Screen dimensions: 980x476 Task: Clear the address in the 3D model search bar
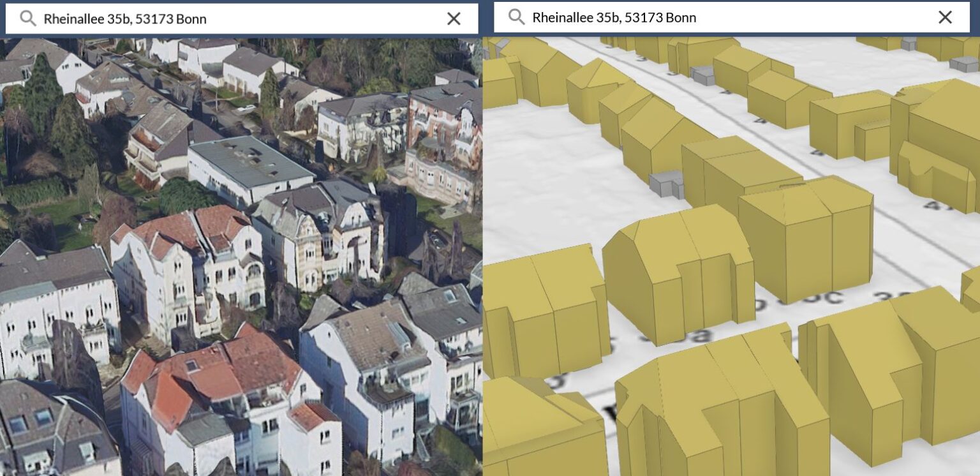945,17
